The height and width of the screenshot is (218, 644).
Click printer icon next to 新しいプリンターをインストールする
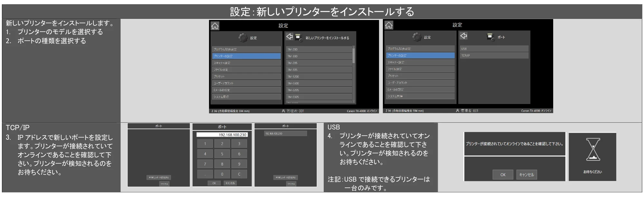298,37
